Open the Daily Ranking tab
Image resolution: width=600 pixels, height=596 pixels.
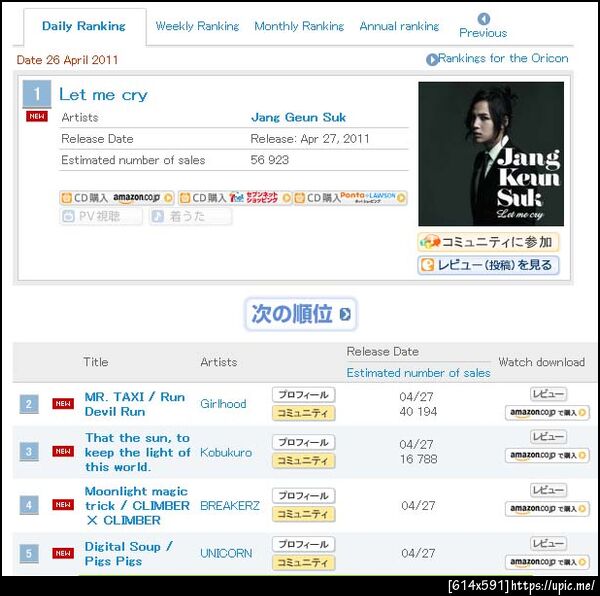[x=84, y=26]
